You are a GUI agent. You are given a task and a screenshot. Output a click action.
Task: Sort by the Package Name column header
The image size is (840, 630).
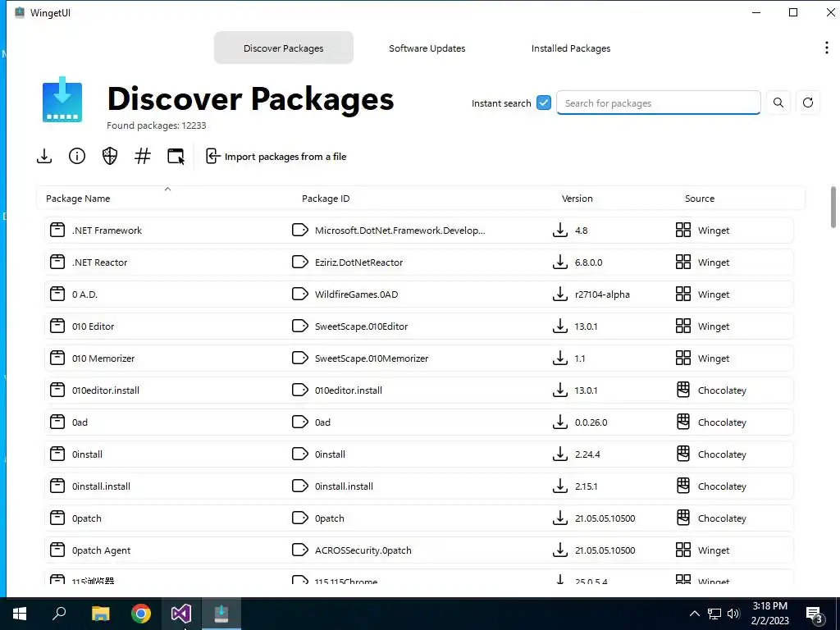[78, 199]
